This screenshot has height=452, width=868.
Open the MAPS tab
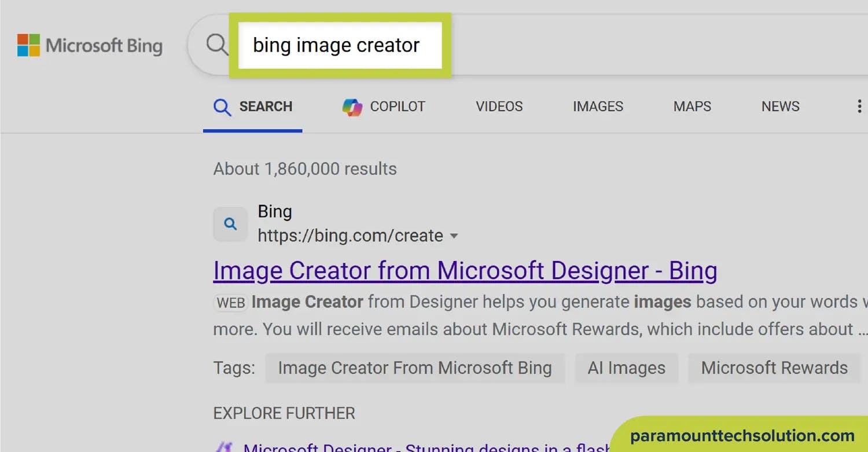click(x=692, y=106)
